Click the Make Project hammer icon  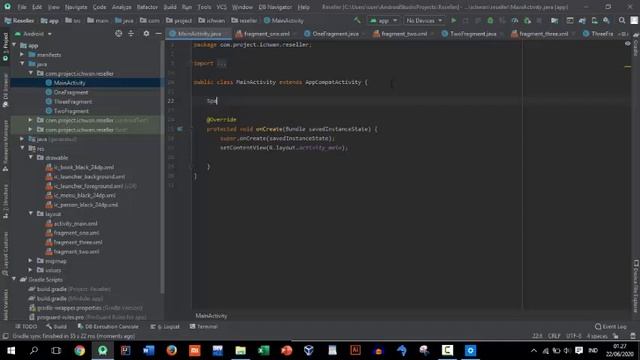pos(357,20)
